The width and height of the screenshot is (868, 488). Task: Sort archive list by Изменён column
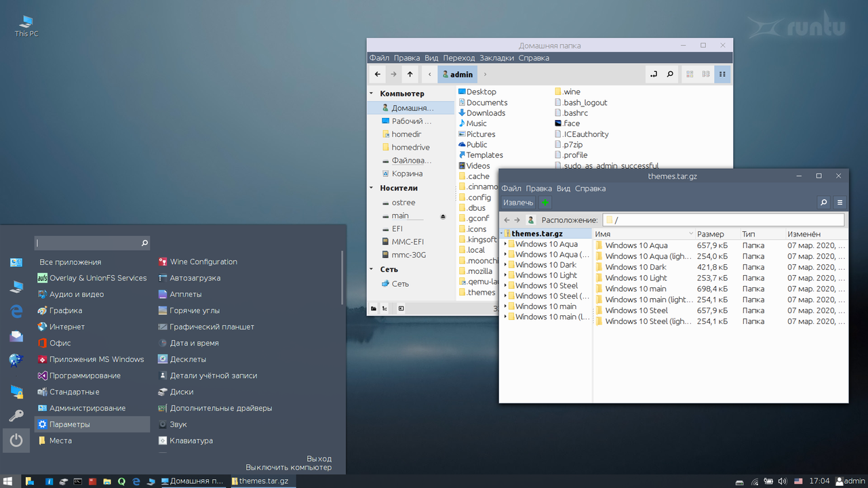pyautogui.click(x=816, y=234)
